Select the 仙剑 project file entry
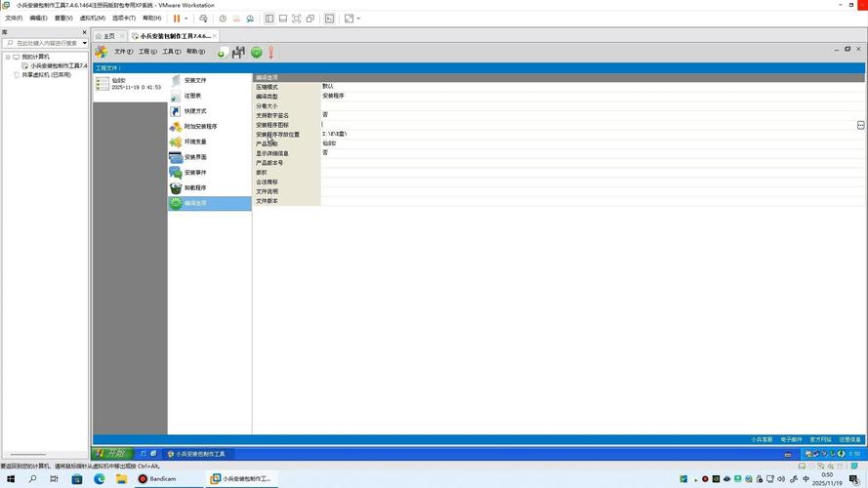 [x=130, y=84]
